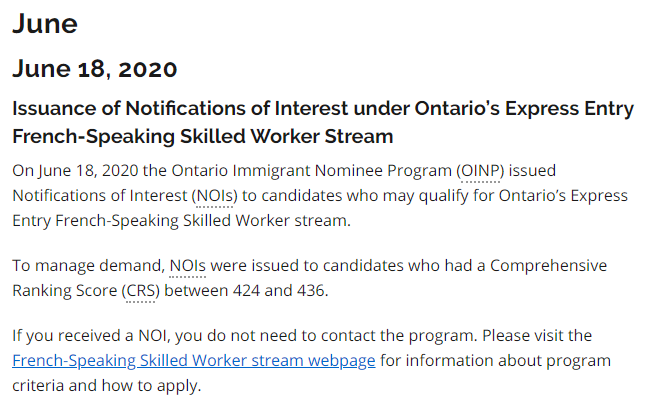The height and width of the screenshot is (404, 652).
Task: Click the 'June 18, 2020' date heading
Action: coord(94,69)
